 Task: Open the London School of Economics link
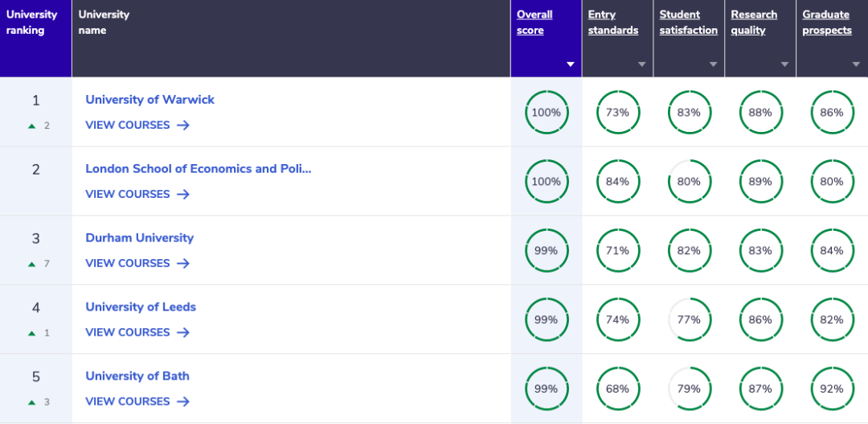tap(198, 169)
